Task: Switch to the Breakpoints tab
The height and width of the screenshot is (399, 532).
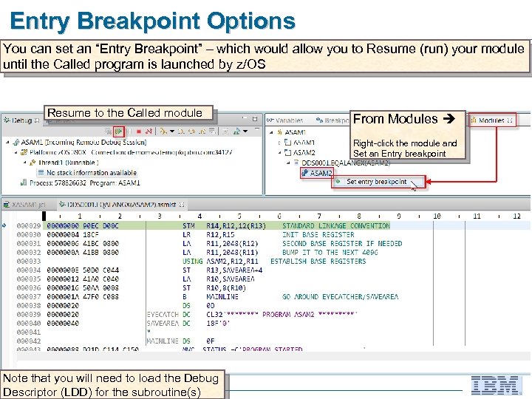Action: 332,120
